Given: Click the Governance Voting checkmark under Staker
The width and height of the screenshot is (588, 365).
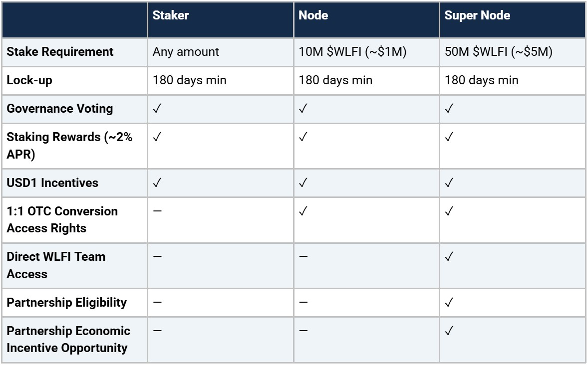Looking at the screenshot, I should pyautogui.click(x=156, y=109).
